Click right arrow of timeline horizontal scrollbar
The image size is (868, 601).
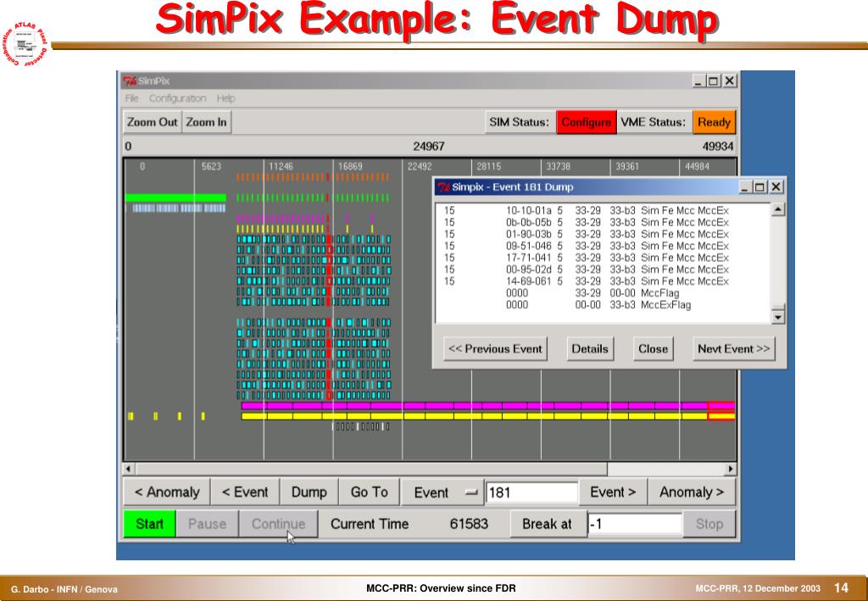[x=731, y=470]
